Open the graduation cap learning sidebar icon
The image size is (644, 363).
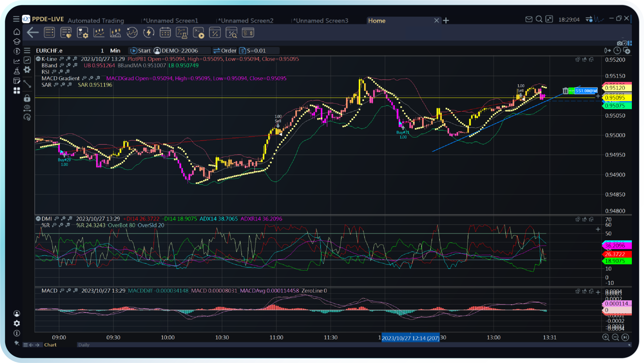point(17,41)
